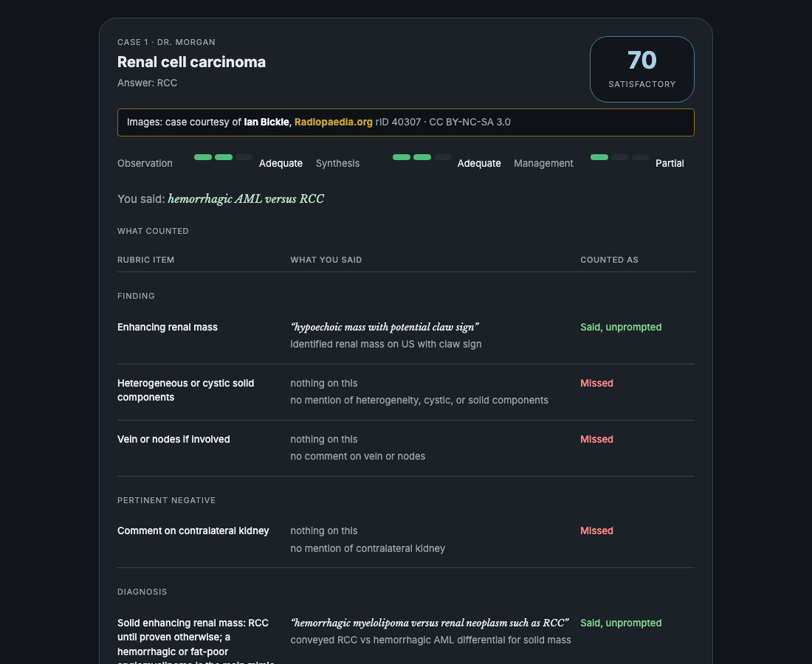Click 'conveyed RCC vs hemorrhagic AML differential' note

click(x=430, y=640)
